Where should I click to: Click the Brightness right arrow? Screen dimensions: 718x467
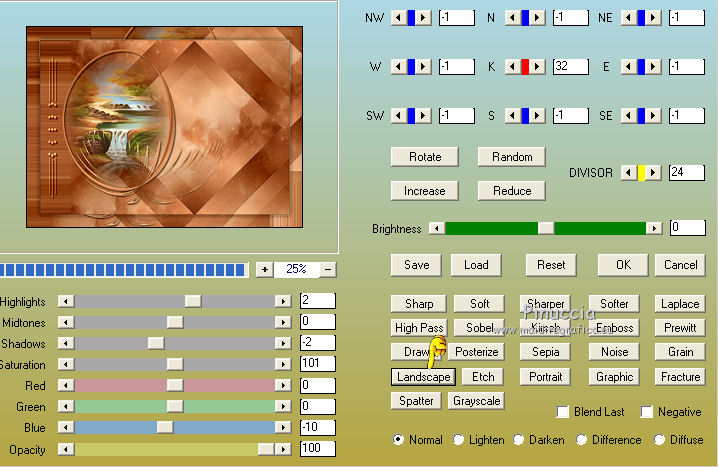[654, 228]
